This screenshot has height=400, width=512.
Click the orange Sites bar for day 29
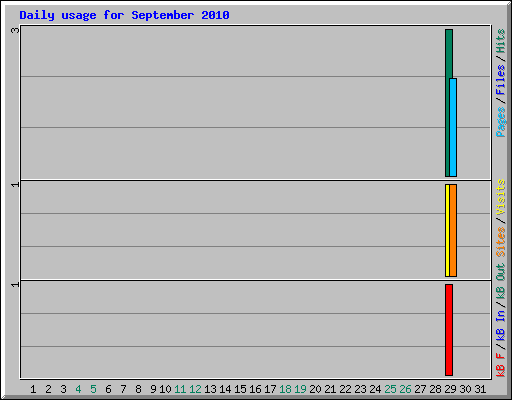point(453,230)
